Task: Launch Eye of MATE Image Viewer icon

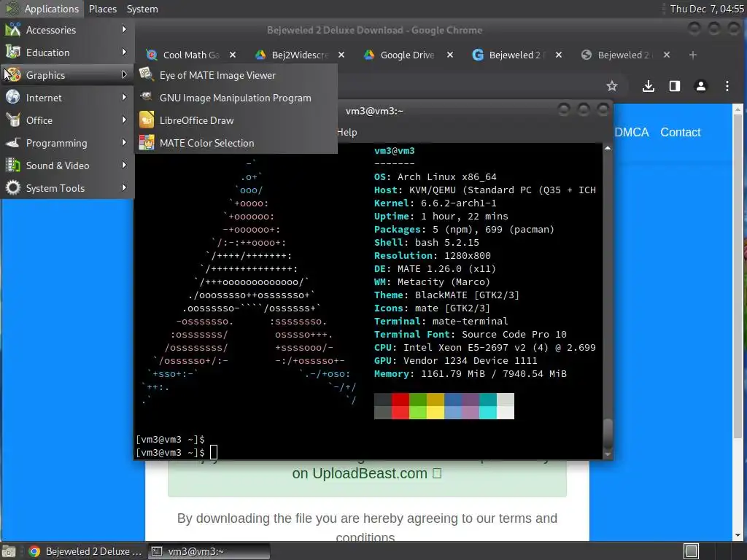Action: [x=146, y=75]
